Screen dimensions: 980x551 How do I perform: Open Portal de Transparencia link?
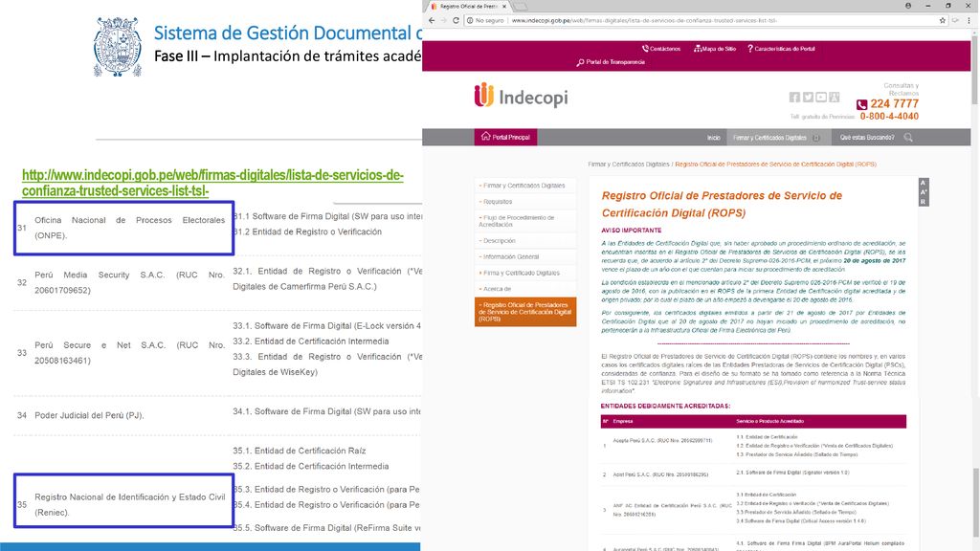click(611, 62)
